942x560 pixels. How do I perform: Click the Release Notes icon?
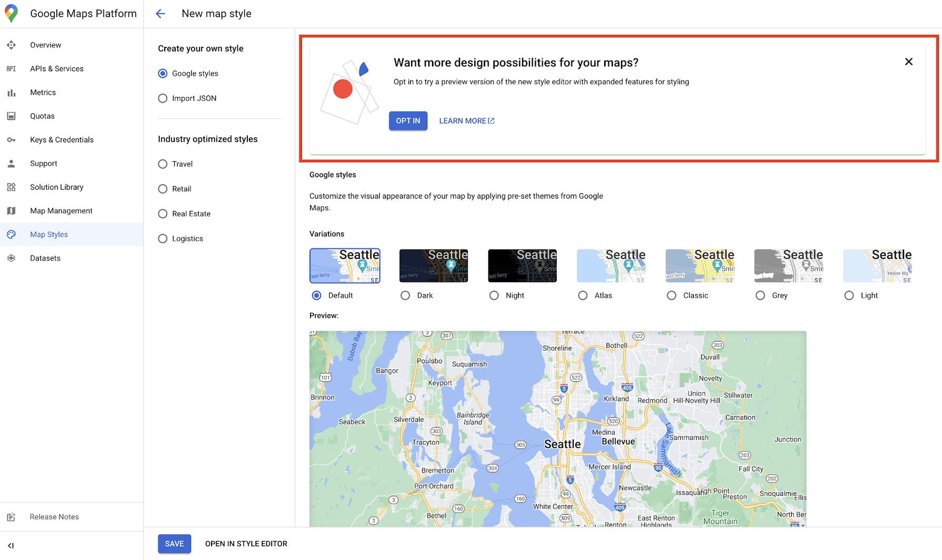click(11, 517)
